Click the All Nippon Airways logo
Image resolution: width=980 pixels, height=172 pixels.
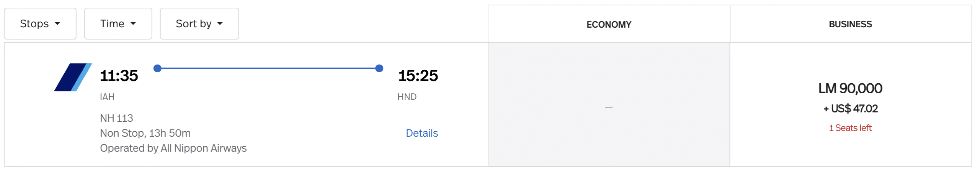pos(73,77)
